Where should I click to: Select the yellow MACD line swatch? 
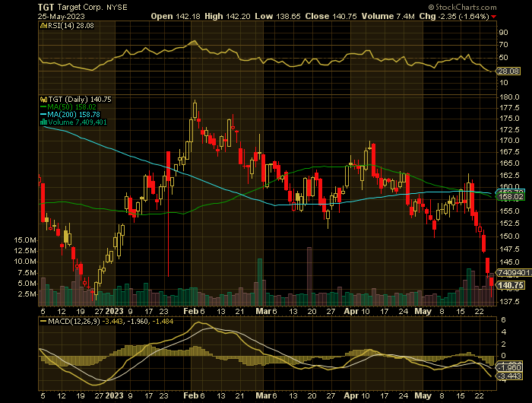[43, 321]
